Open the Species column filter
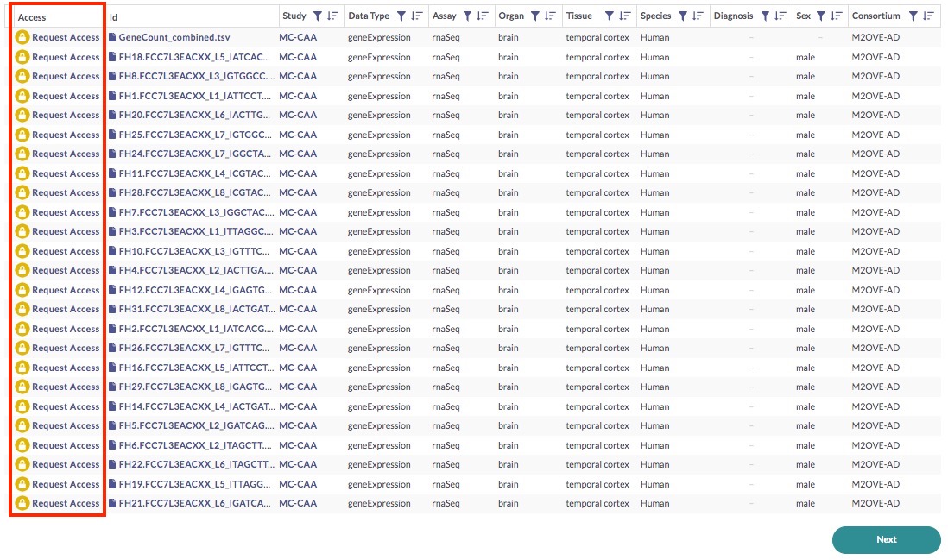948x560 pixels. 683,16
